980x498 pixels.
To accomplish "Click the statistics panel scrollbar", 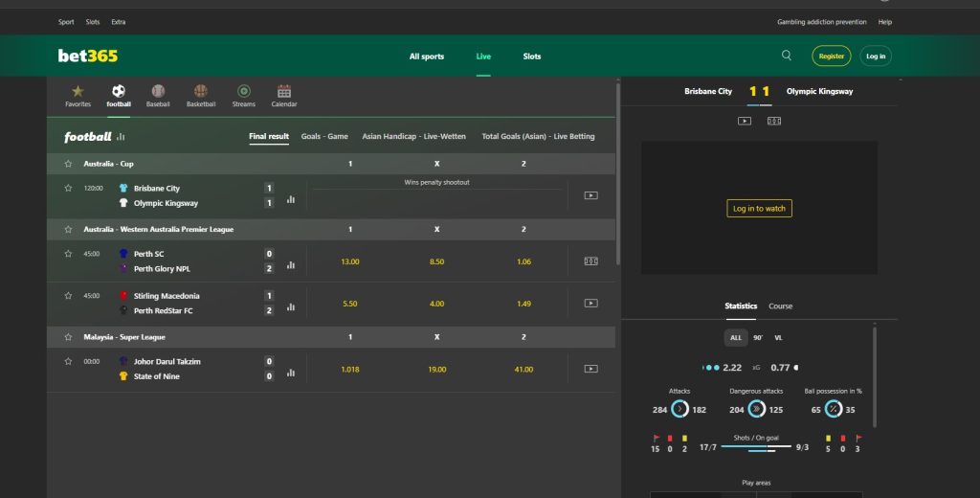I will pos(875,377).
